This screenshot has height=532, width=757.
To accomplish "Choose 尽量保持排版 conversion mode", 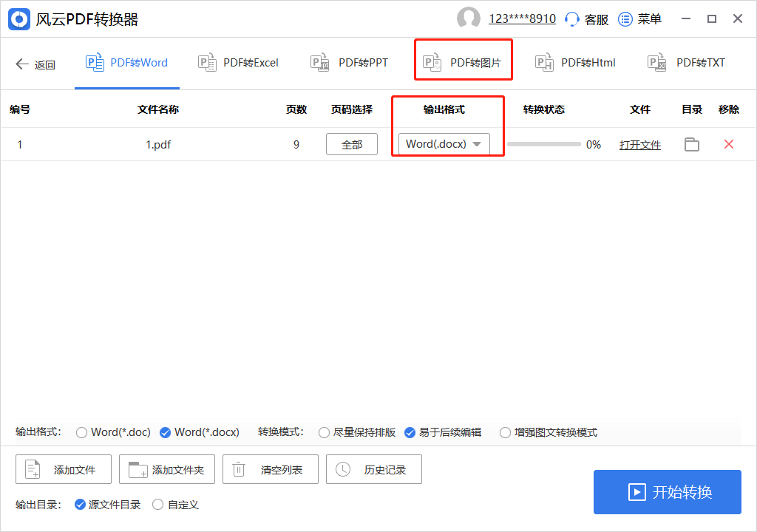I will pyautogui.click(x=324, y=432).
